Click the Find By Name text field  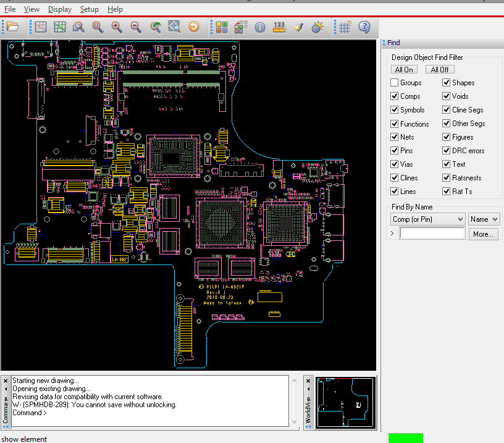[x=432, y=234]
